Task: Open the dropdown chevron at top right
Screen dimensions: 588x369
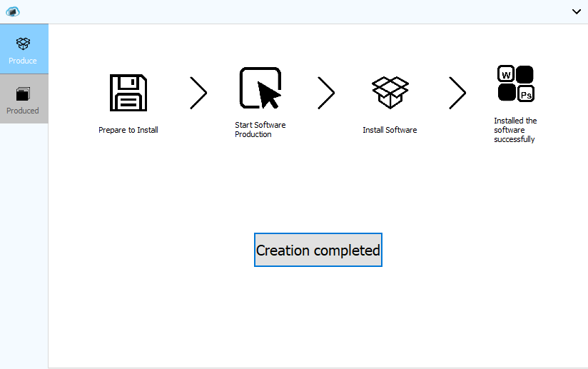Action: (x=577, y=11)
